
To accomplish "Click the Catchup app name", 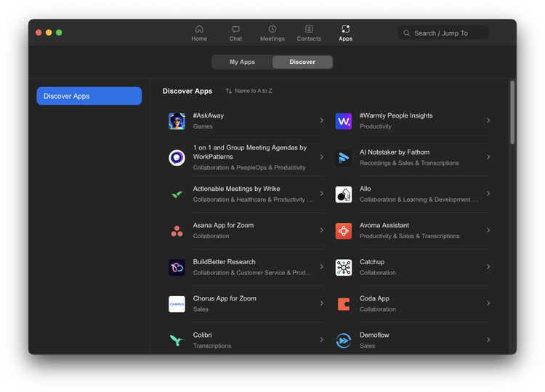I will point(372,262).
